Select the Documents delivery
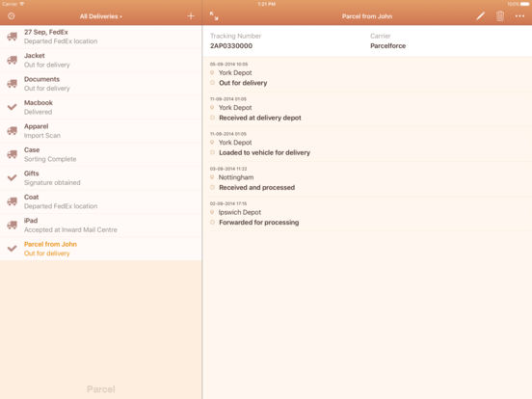532x399 pixels. click(101, 84)
